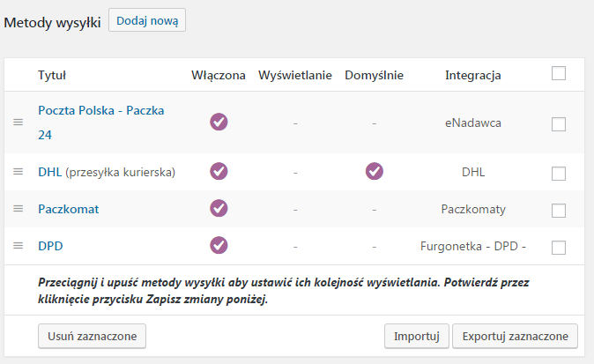Click the Exportuj zaznaczone button
The height and width of the screenshot is (364, 594).
click(516, 336)
